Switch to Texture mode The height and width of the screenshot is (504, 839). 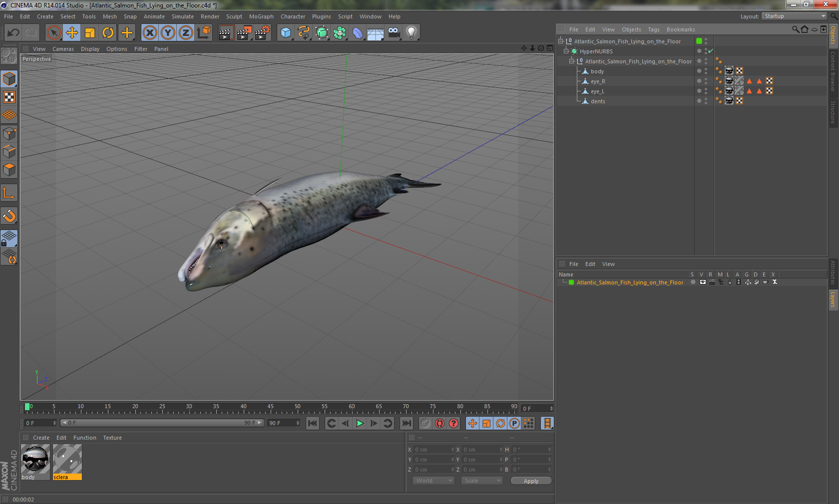9,97
